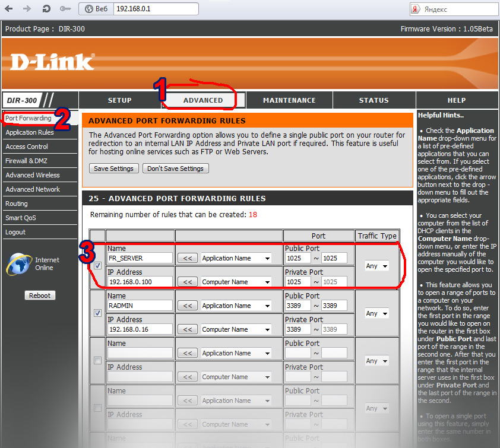
Task: Click the FR_SERVER IP Address field
Action: click(140, 282)
